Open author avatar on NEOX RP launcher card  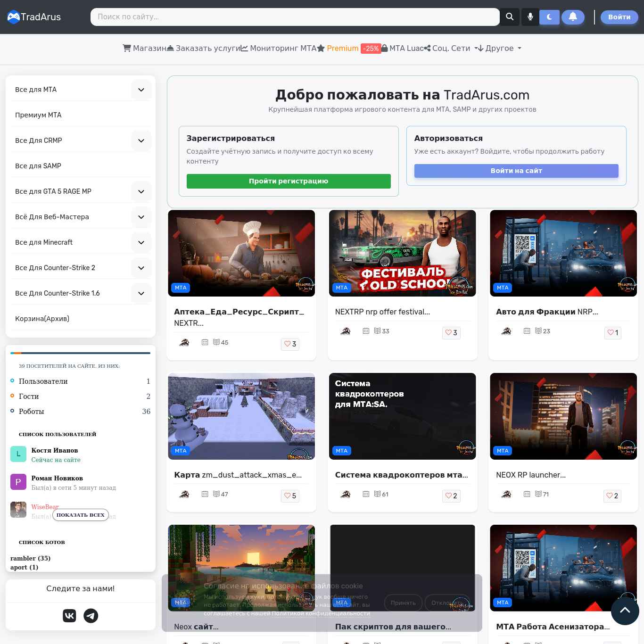506,494
